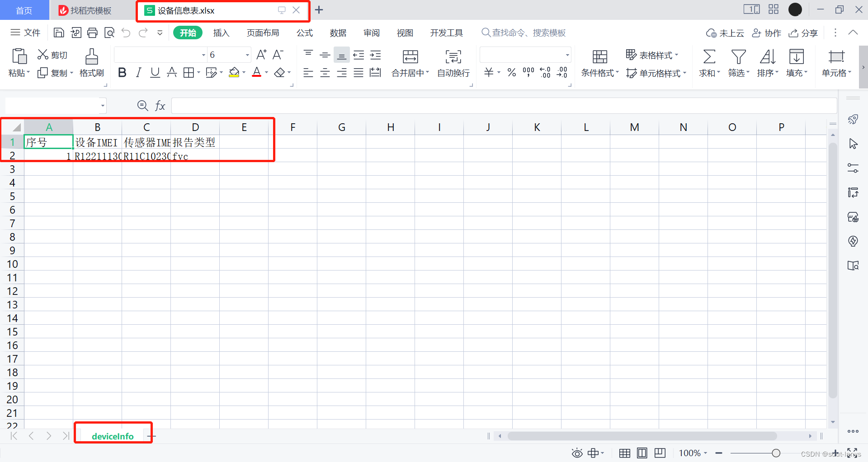Open the File menu
The width and height of the screenshot is (868, 462).
tap(26, 33)
